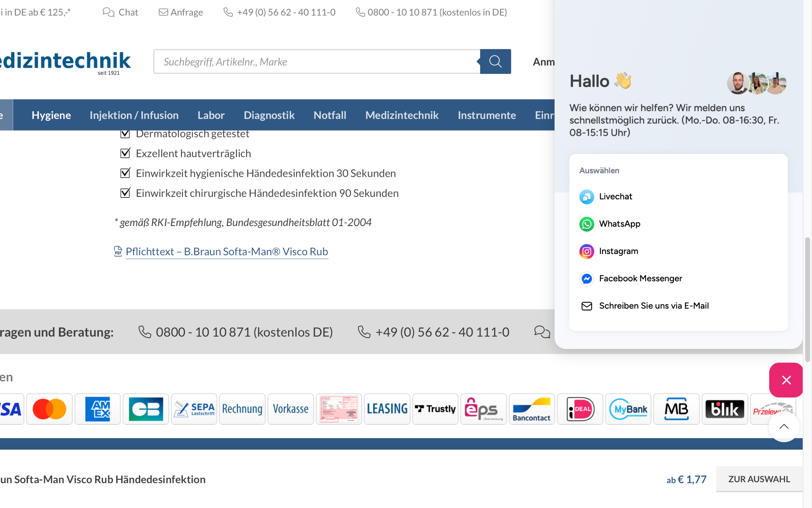Open the Injektion / Infusion menu

click(x=134, y=115)
